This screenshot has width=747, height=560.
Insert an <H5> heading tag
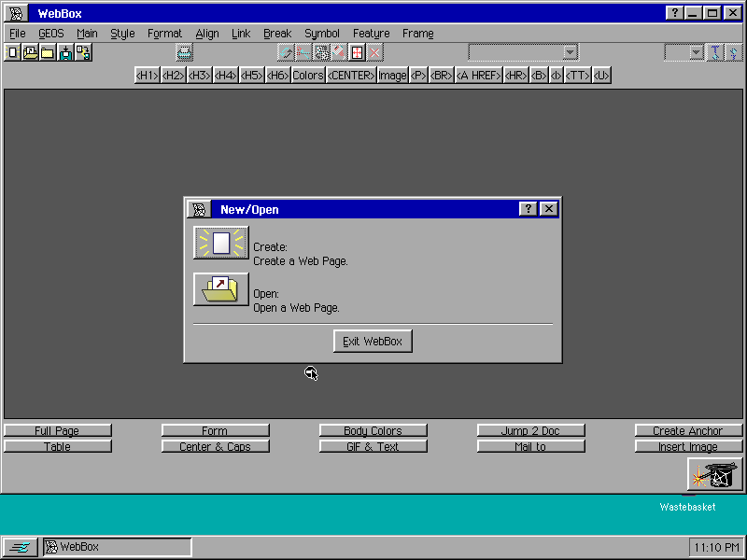(x=251, y=76)
